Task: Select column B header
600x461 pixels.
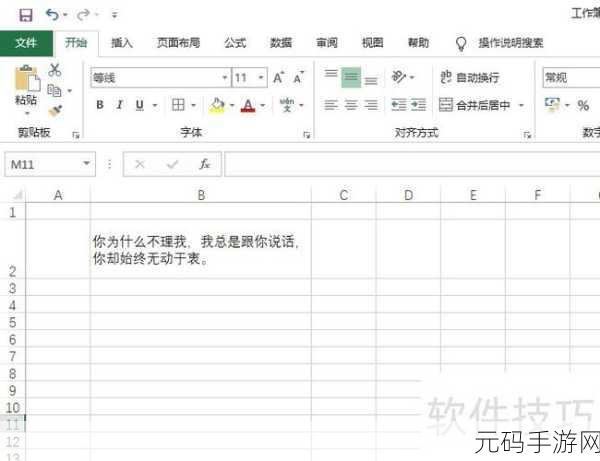Action: click(201, 195)
